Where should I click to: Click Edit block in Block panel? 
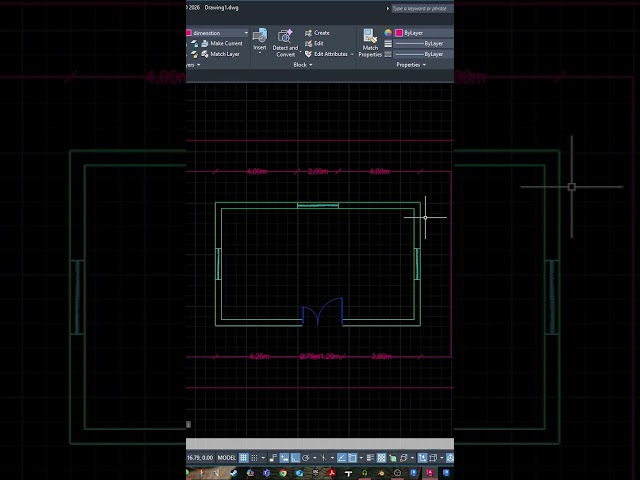point(314,43)
